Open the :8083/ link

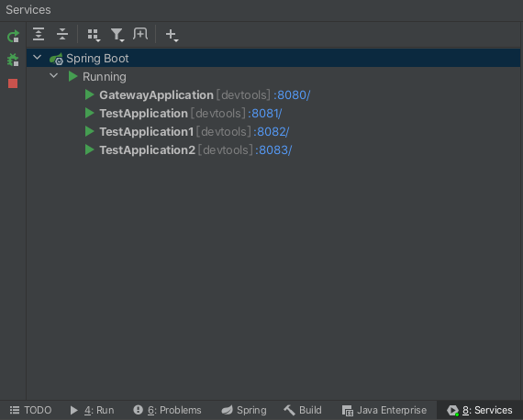click(x=273, y=150)
